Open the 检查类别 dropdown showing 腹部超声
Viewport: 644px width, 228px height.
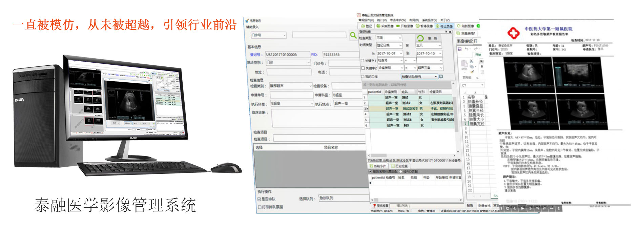(x=290, y=86)
